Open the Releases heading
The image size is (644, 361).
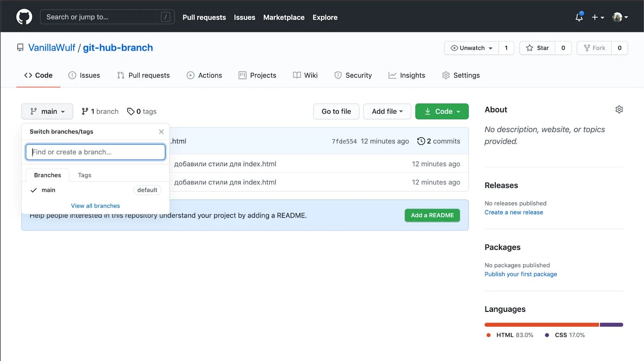click(x=501, y=186)
